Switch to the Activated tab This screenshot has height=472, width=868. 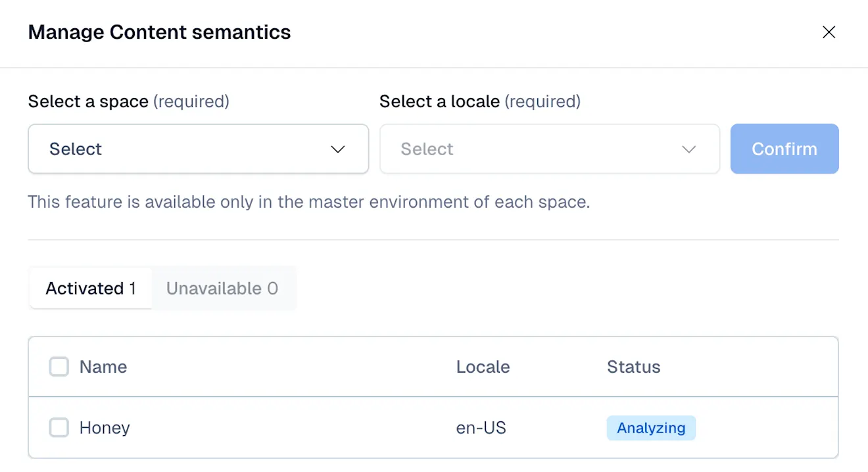coord(91,289)
